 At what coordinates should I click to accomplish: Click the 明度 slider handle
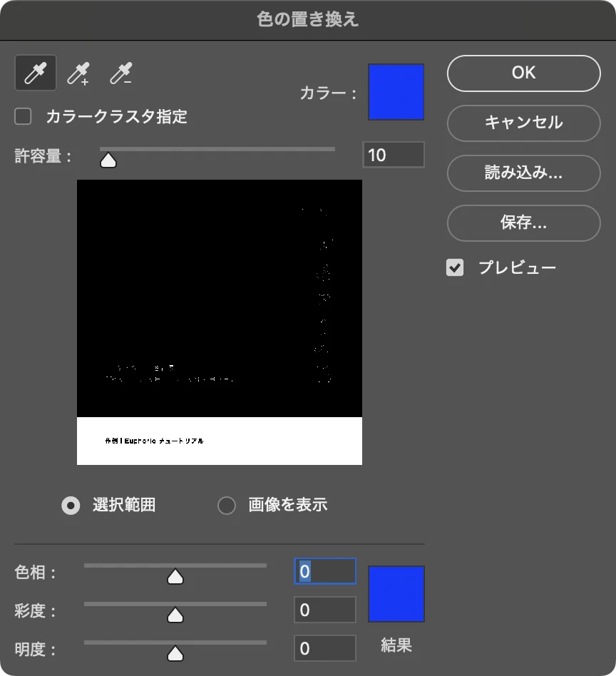point(175,653)
